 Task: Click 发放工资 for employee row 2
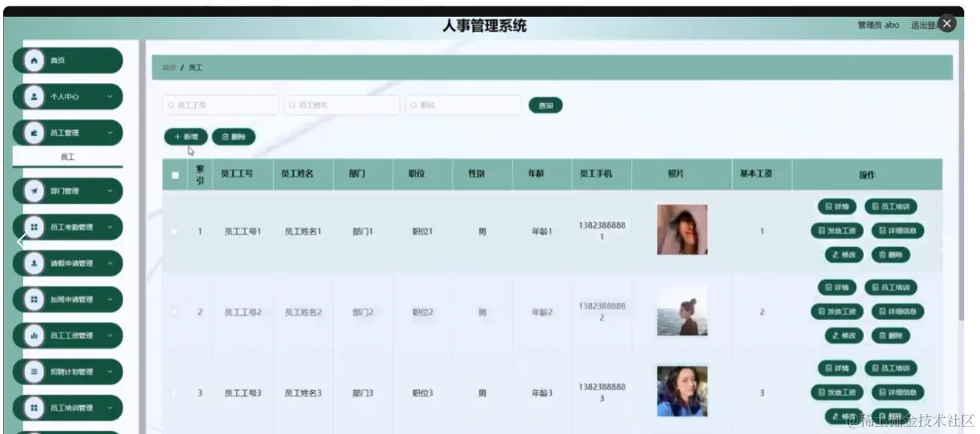837,312
